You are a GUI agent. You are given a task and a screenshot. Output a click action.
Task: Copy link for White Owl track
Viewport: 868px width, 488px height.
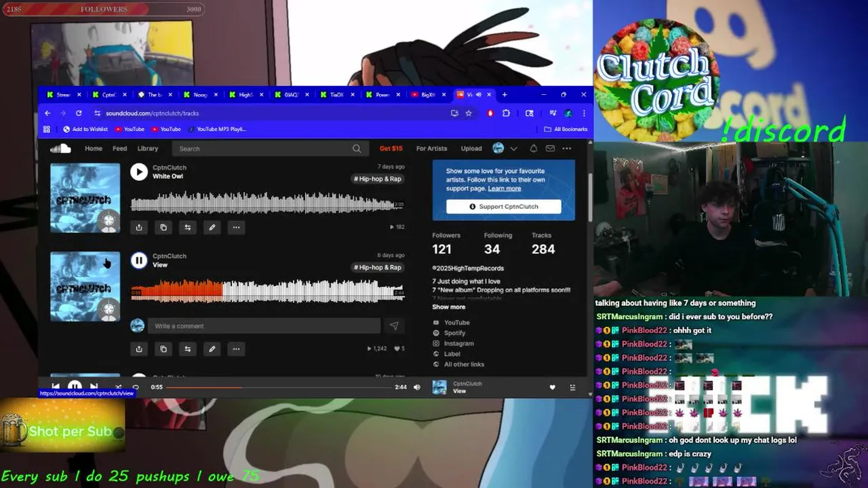tap(163, 228)
